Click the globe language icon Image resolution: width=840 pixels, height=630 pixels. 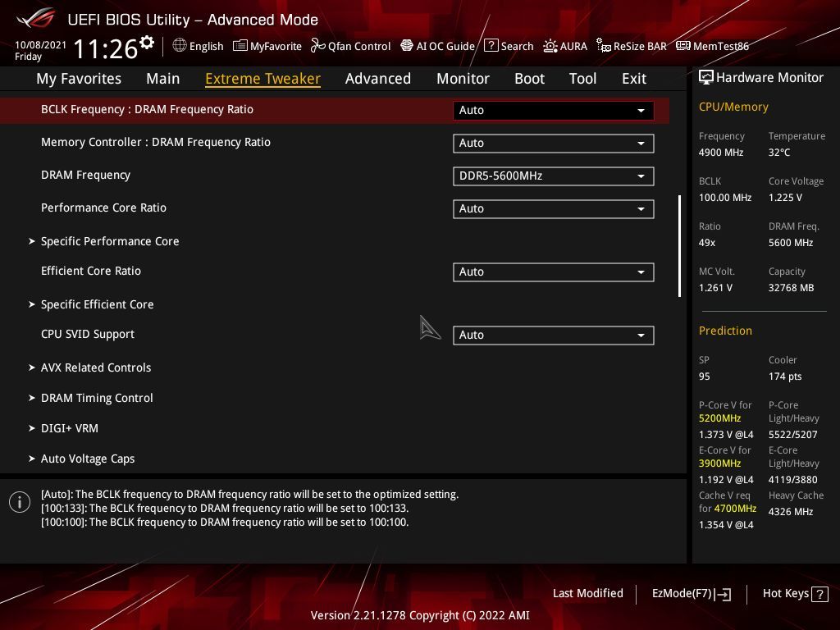pos(180,46)
